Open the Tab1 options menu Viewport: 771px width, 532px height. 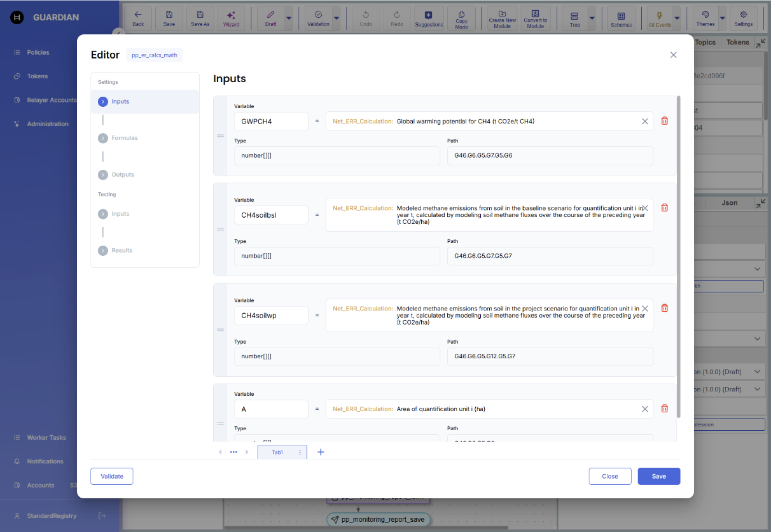click(x=300, y=452)
